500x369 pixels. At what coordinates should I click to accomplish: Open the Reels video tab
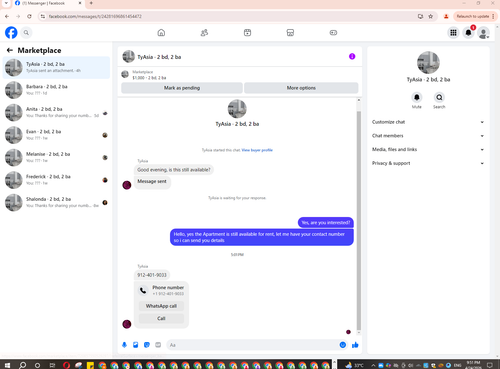click(247, 33)
